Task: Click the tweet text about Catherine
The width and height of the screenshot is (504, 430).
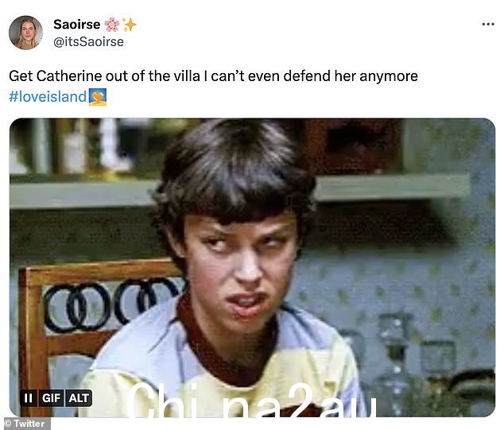Action: 213,76
